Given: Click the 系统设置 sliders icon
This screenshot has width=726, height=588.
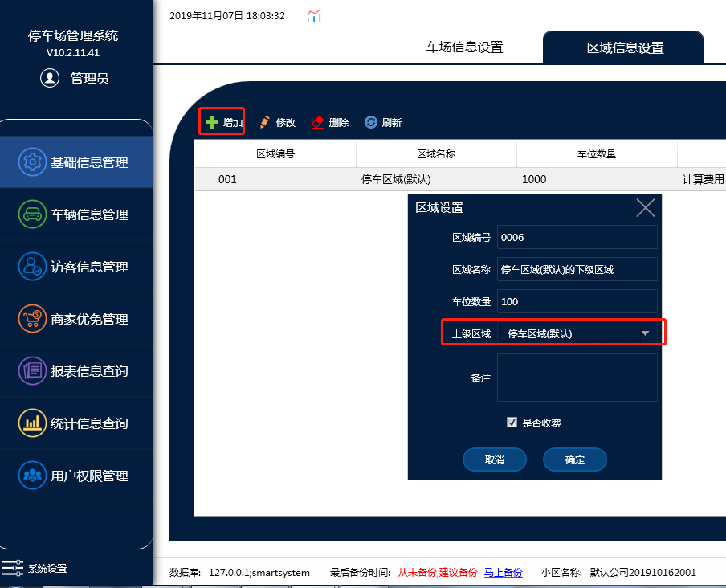Looking at the screenshot, I should pos(13,568).
